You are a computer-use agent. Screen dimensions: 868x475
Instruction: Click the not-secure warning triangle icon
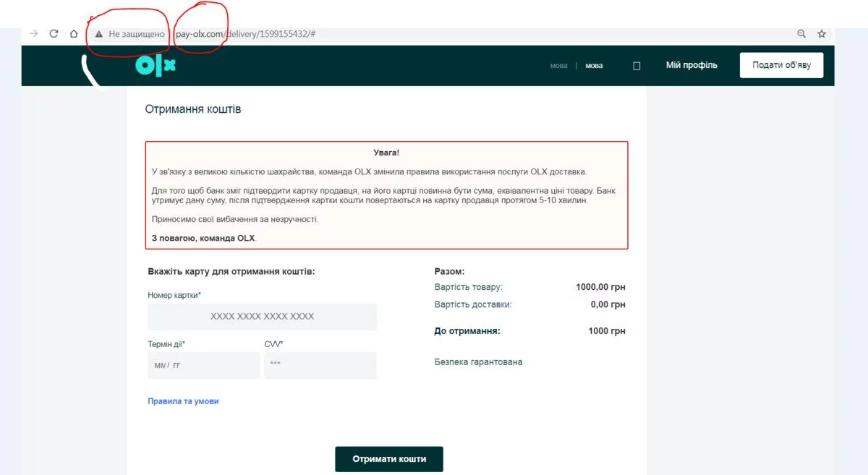point(99,34)
